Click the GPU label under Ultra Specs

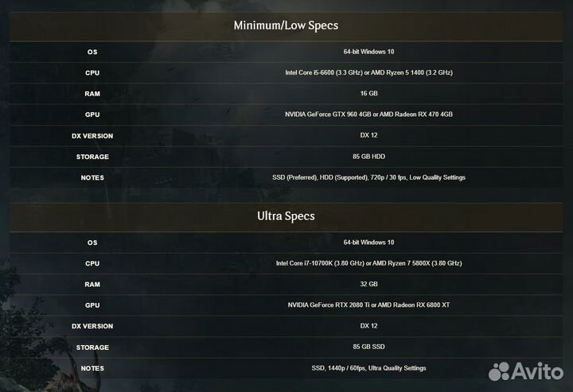pos(92,305)
